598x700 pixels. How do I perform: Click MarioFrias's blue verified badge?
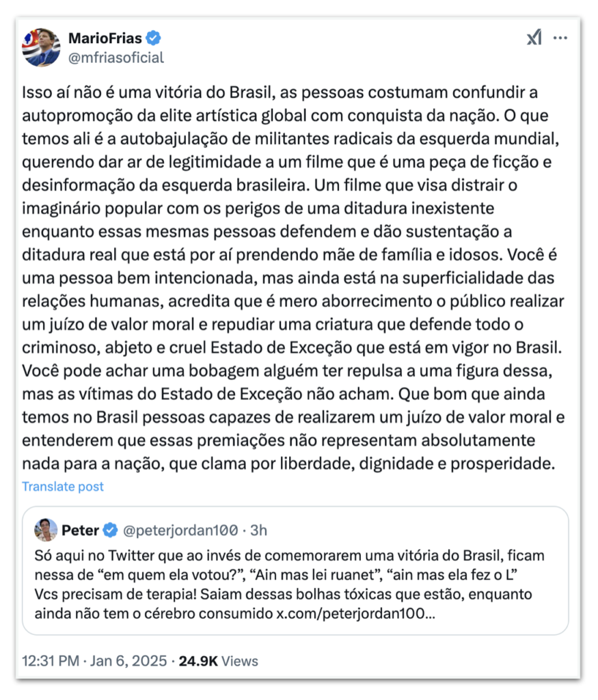point(154,38)
